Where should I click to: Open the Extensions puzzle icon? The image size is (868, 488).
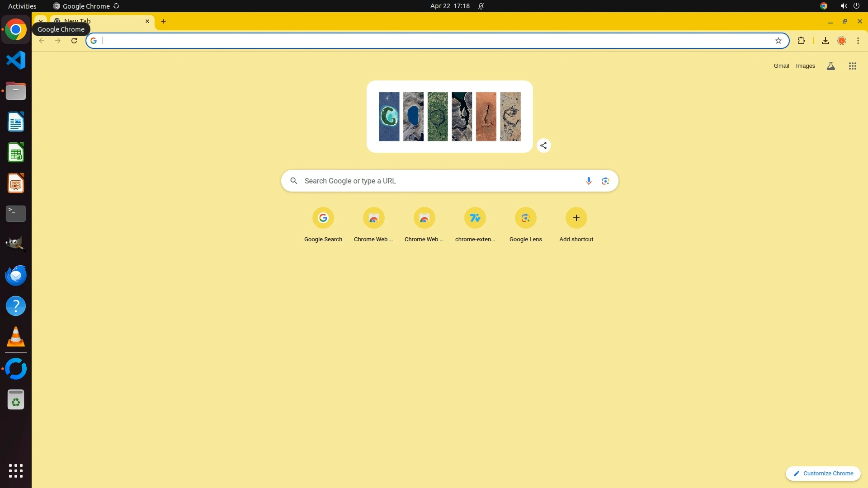pos(801,41)
